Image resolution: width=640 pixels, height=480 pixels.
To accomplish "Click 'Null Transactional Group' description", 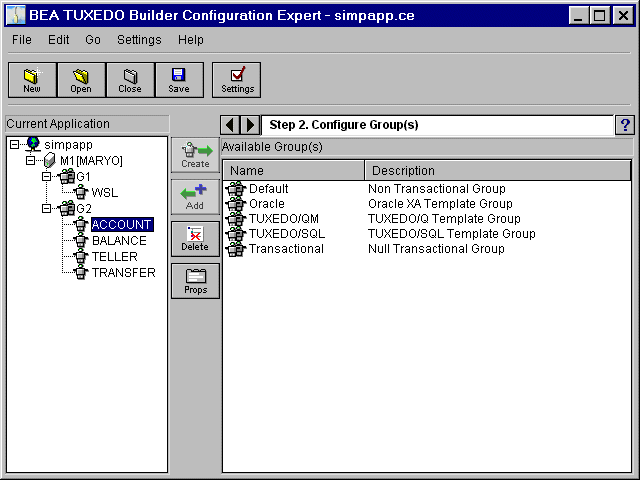I will coord(436,249).
